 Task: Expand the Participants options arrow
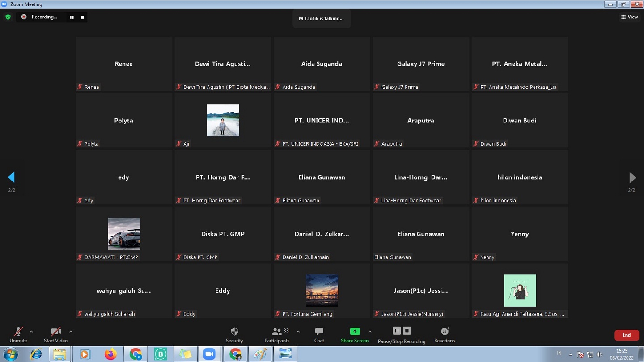click(298, 332)
